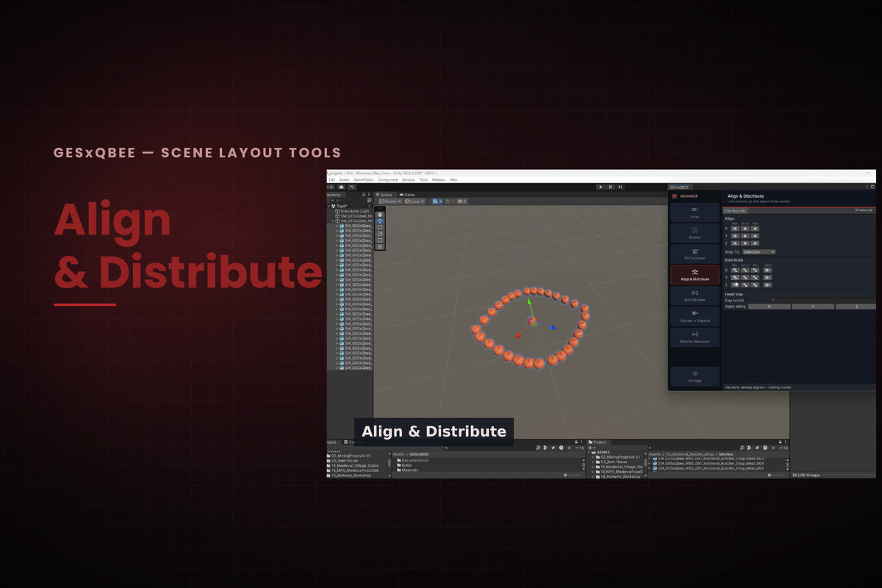Click the cloud services icon in Unity toolbar
The image size is (882, 588).
(x=342, y=187)
